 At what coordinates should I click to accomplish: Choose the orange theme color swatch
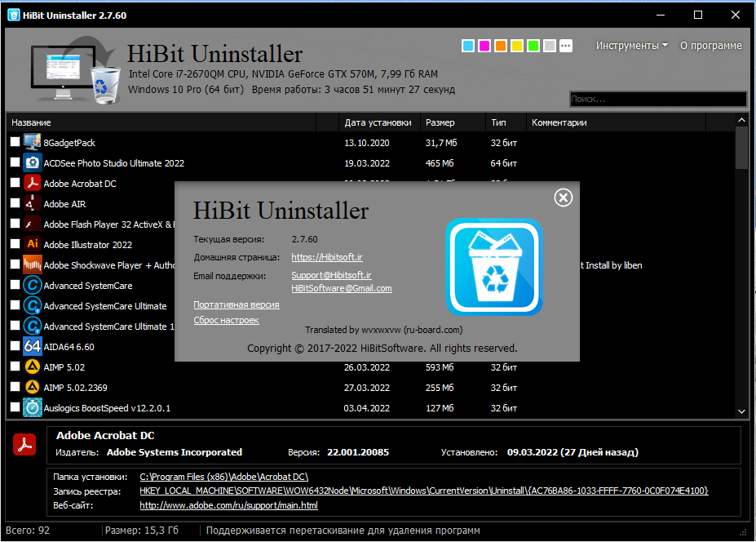tap(501, 46)
